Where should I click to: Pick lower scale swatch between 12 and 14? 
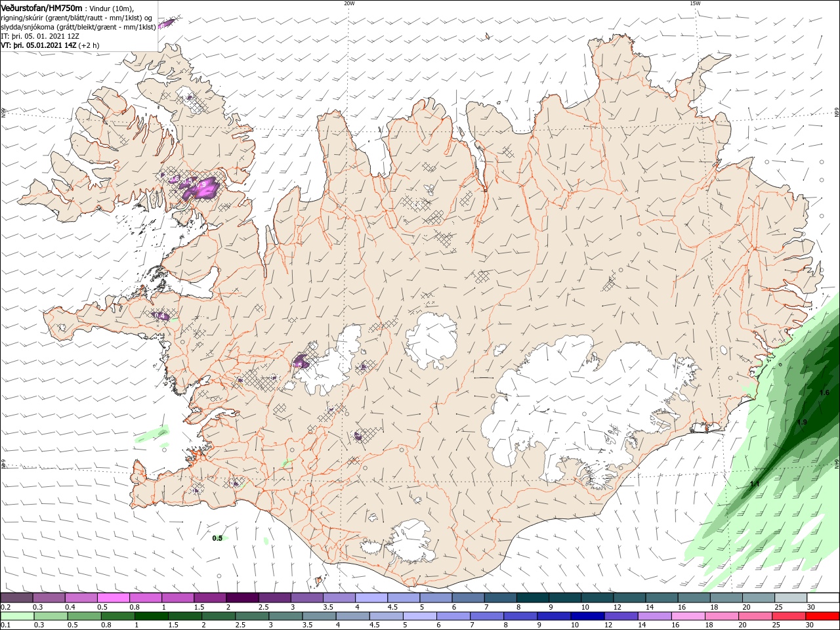[621, 616]
